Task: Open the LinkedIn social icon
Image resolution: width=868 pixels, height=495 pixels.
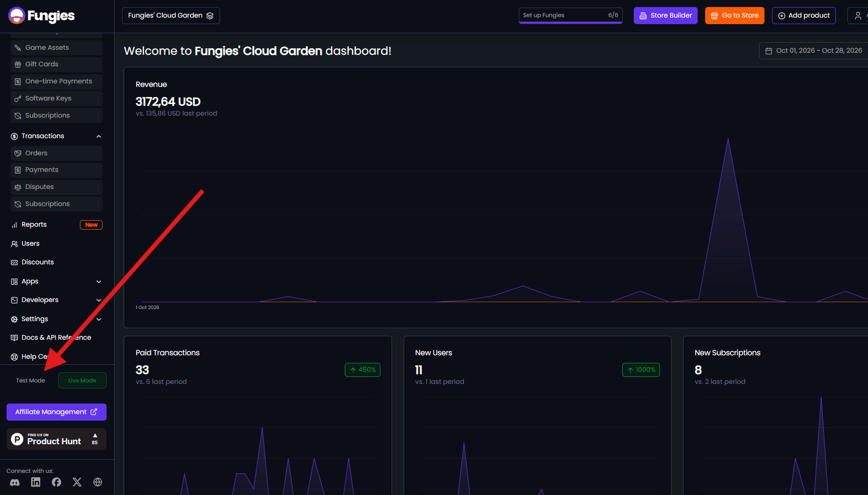Action: click(36, 482)
